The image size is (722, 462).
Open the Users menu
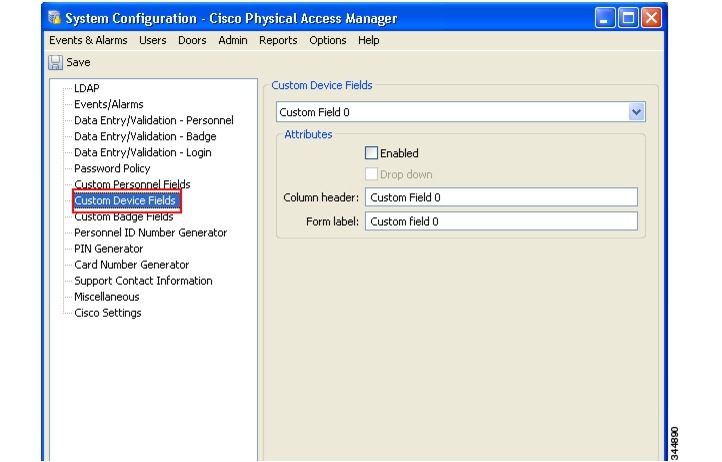[x=152, y=40]
